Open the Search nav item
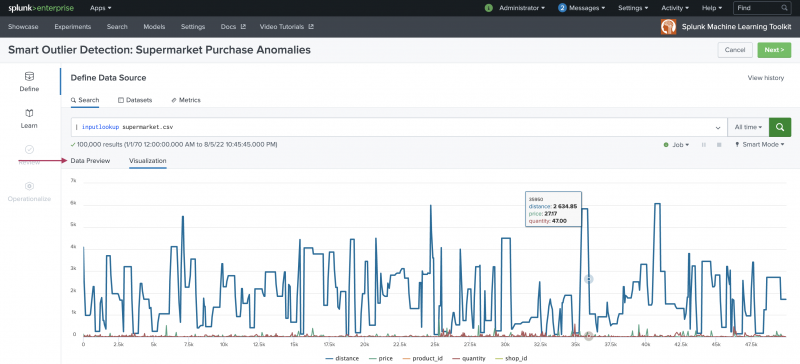 [x=117, y=27]
